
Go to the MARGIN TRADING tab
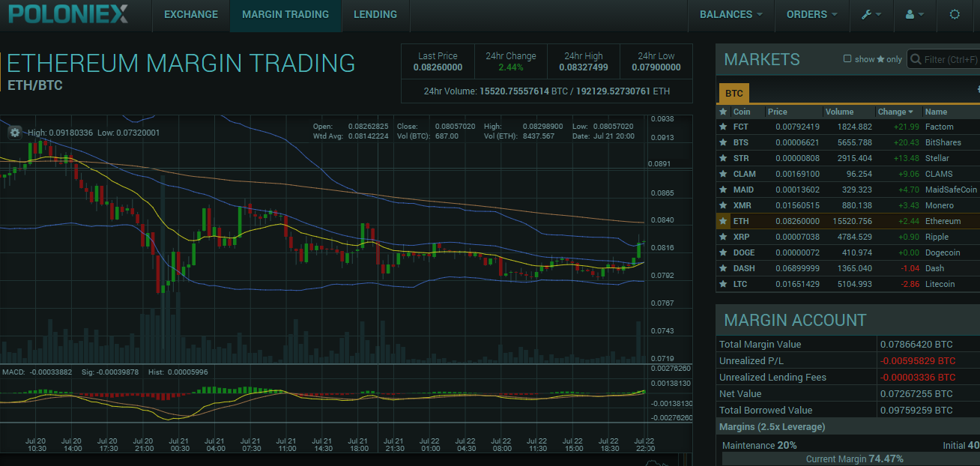(x=285, y=14)
